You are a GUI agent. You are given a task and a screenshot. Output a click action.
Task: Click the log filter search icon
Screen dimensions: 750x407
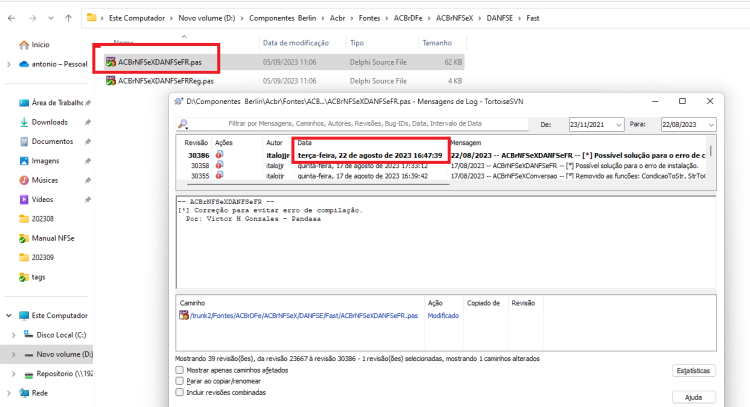tap(183, 124)
